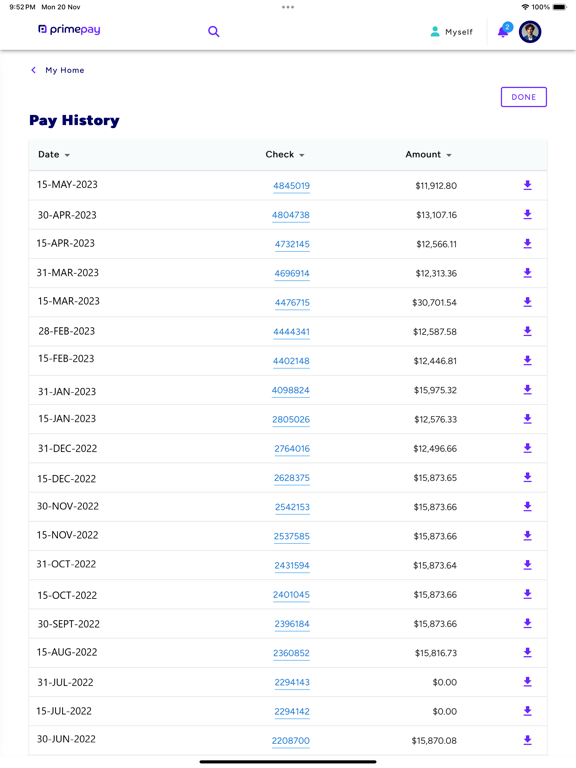The width and height of the screenshot is (576, 768).
Task: Download pay stub for 15-MAR-2023
Action: tap(528, 302)
